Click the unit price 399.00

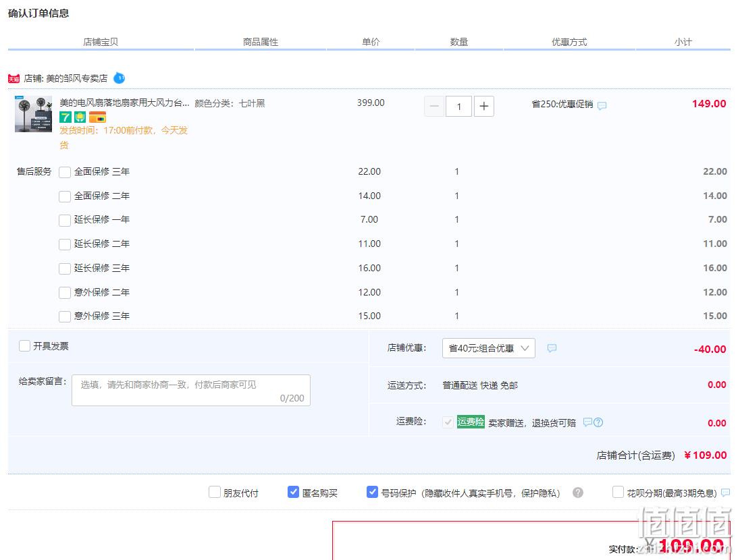[x=371, y=103]
